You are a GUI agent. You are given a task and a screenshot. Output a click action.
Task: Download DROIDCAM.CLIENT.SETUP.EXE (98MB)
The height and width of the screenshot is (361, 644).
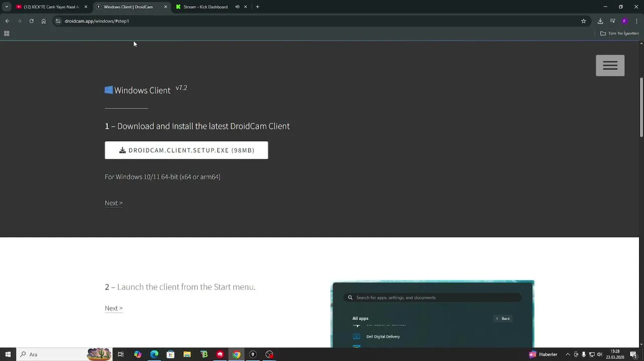point(186,150)
